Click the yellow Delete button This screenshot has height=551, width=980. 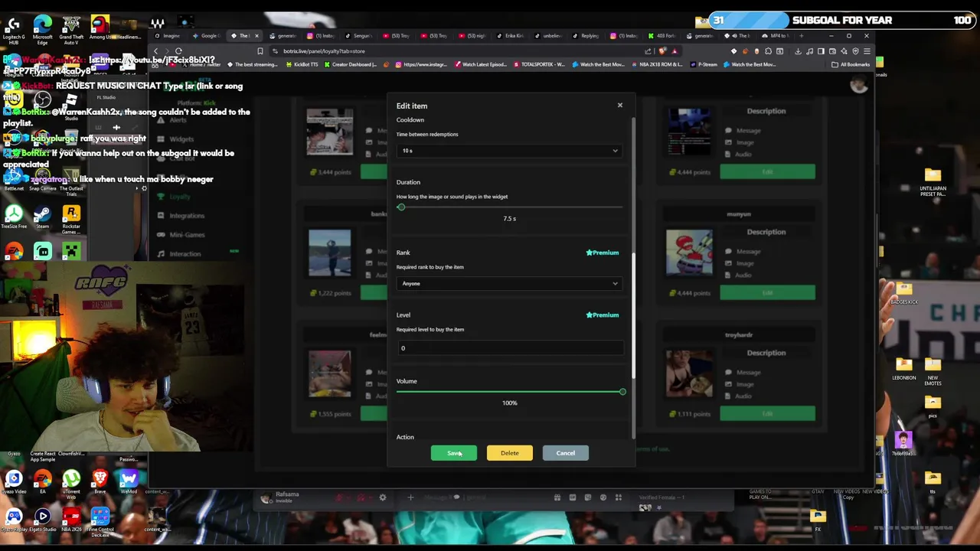pos(509,453)
